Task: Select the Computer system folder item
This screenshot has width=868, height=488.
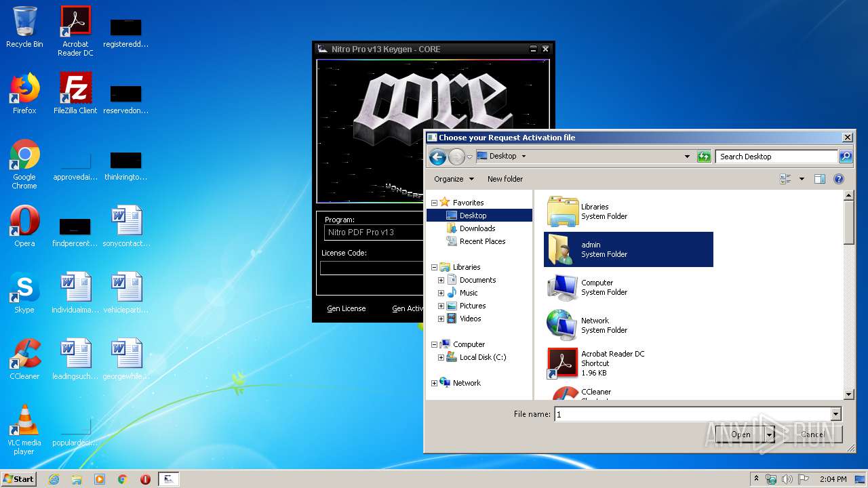Action: coord(629,287)
